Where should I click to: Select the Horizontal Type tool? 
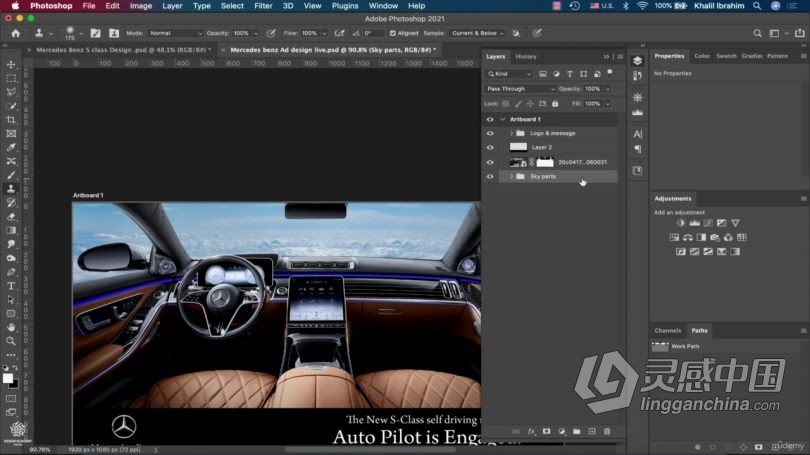click(x=11, y=286)
